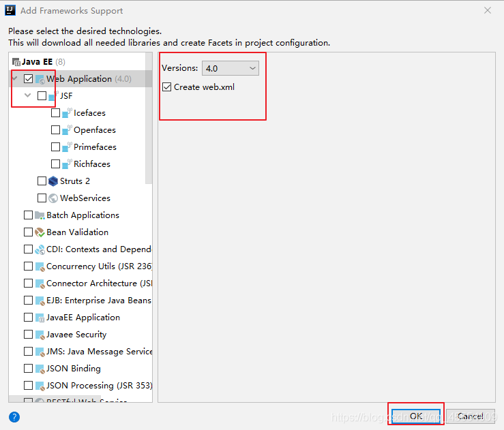Viewport: 504px width, 430px height.
Task: Open help with the question mark icon
Action: [x=14, y=417]
